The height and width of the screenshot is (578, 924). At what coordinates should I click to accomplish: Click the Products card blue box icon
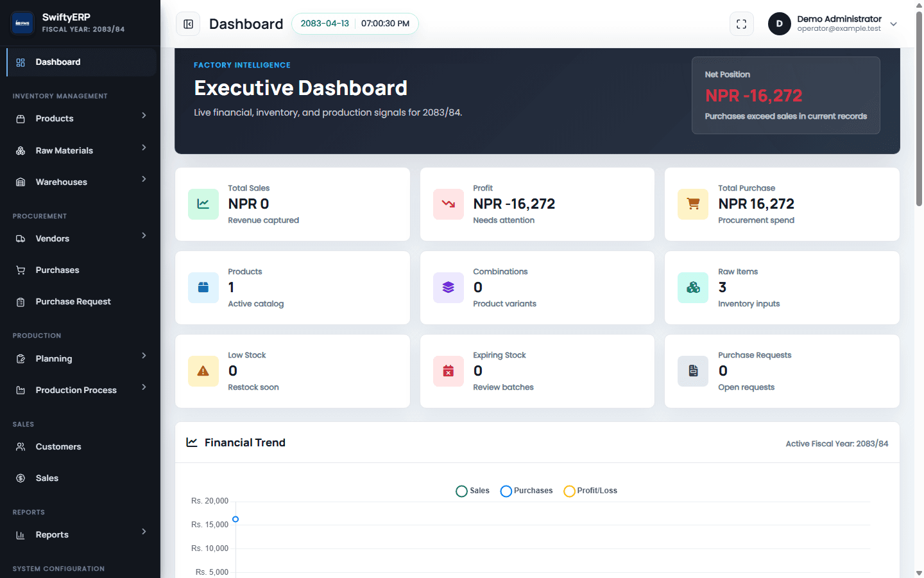click(x=203, y=288)
